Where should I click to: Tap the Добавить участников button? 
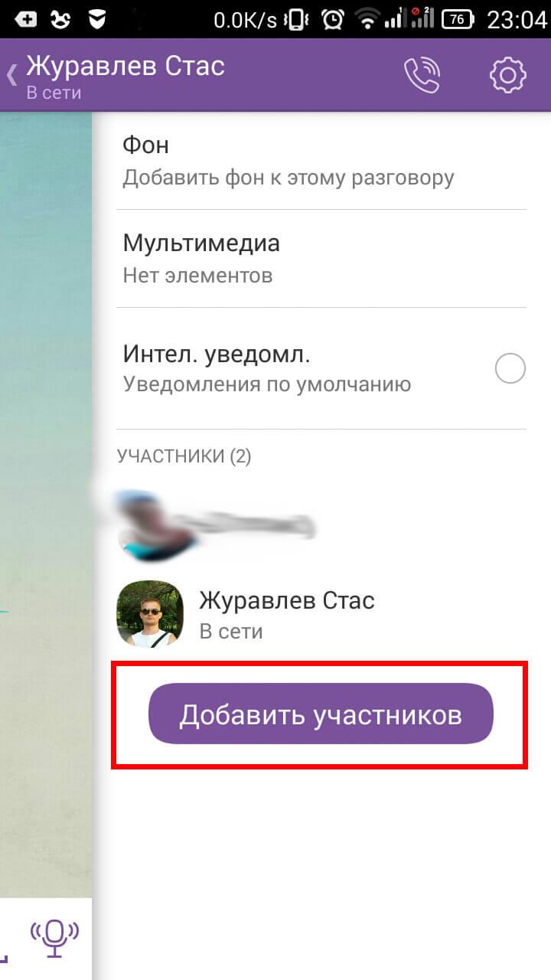coord(321,714)
